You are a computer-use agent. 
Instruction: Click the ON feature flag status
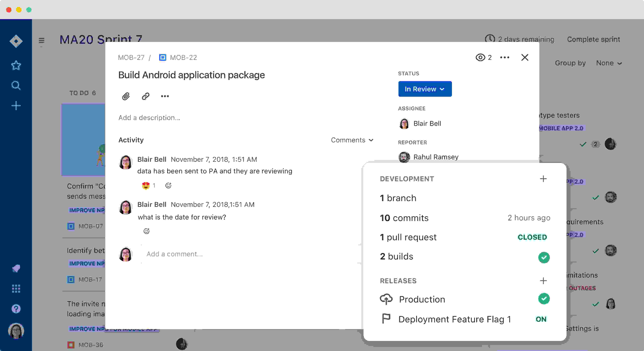(541, 319)
